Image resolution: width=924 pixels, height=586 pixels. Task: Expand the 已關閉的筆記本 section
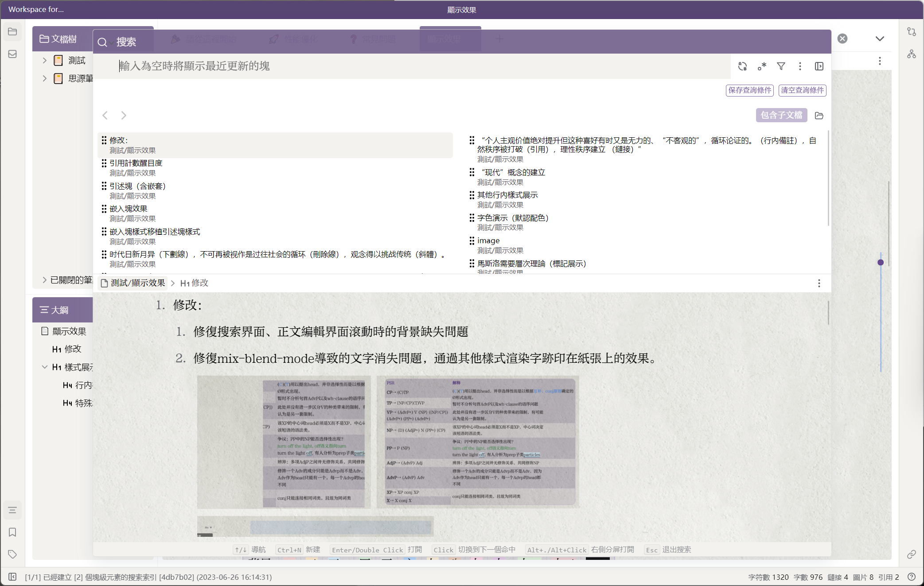click(44, 280)
